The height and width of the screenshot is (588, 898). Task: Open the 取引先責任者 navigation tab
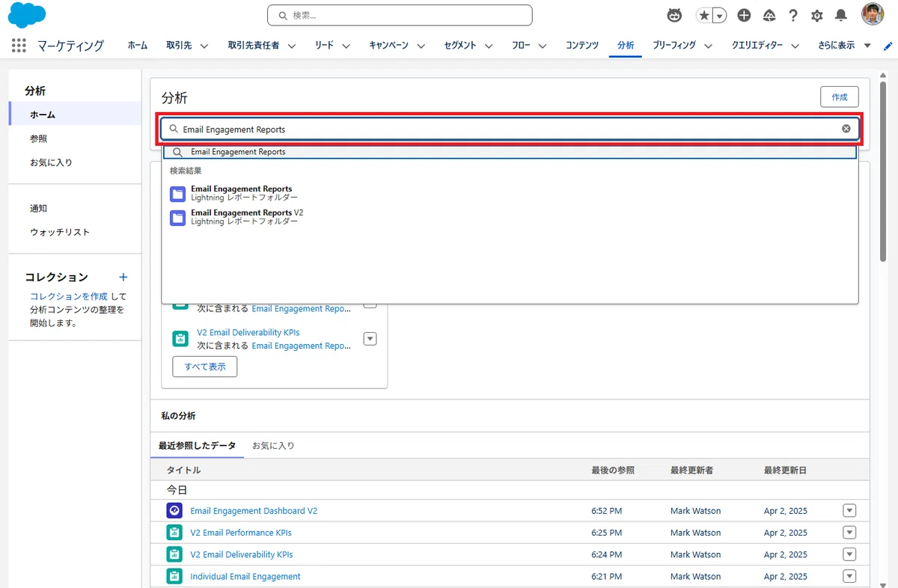click(x=254, y=46)
